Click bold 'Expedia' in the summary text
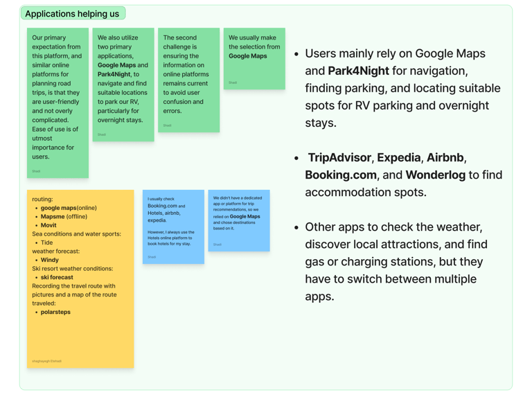Viewport: 532px width, 395px height. [399, 157]
